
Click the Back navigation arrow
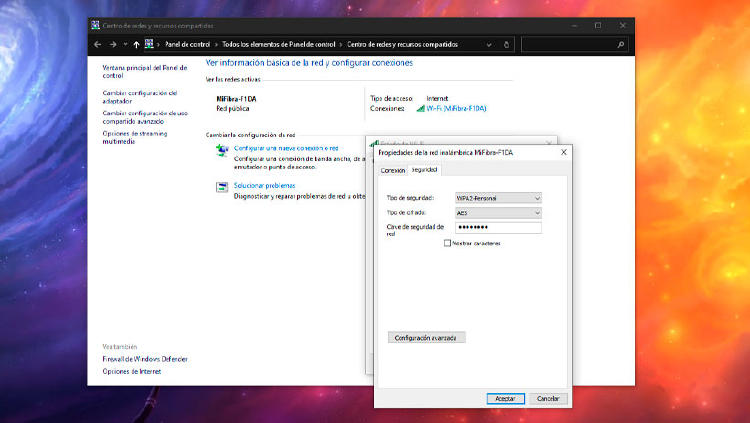pyautogui.click(x=97, y=44)
